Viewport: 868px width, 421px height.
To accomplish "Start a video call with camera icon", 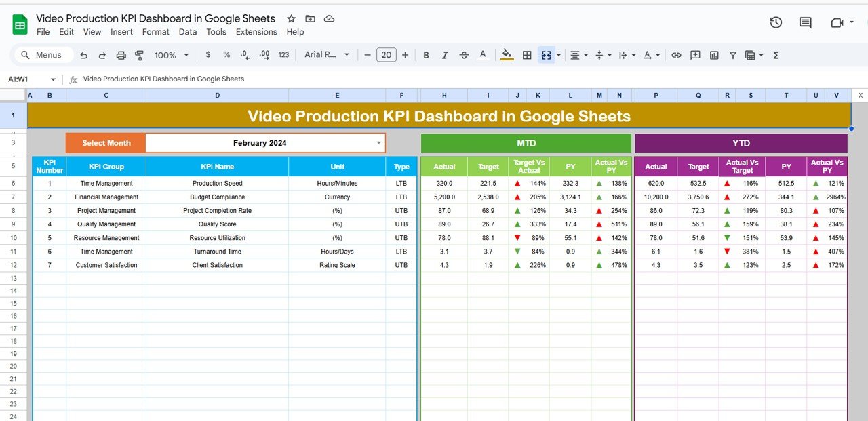I will [x=837, y=22].
